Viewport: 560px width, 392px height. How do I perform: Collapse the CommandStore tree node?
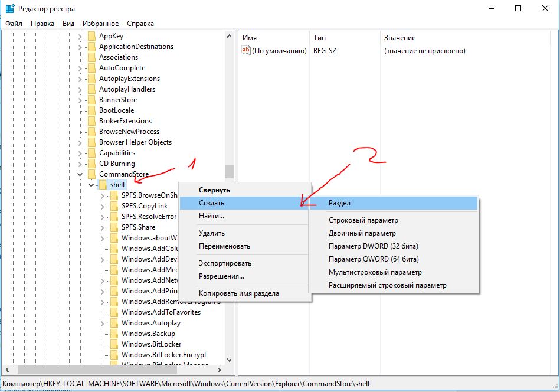[80, 174]
